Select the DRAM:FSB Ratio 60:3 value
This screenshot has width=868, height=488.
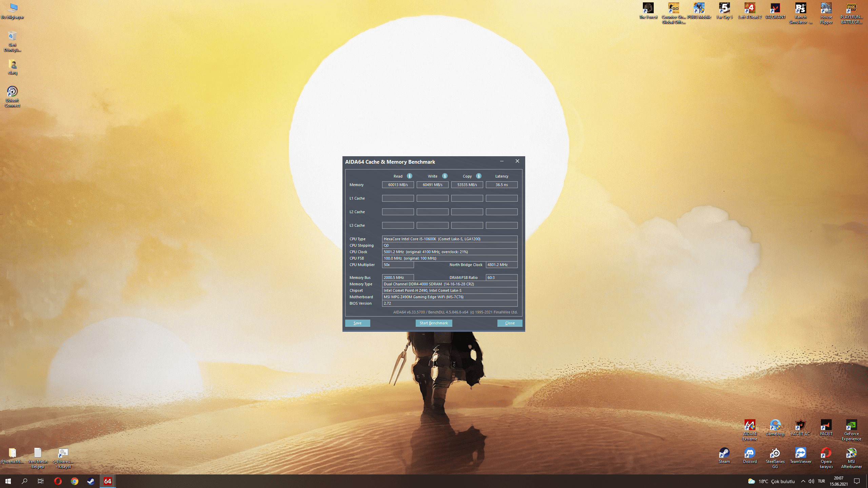pos(502,278)
